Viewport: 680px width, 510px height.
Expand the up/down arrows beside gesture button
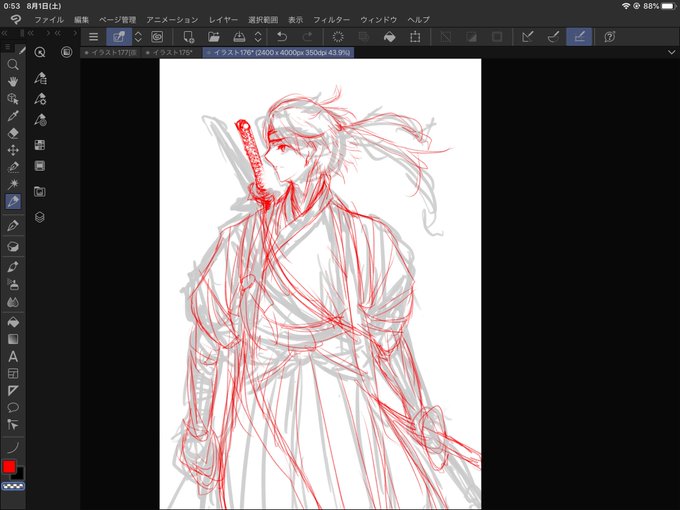click(138, 37)
